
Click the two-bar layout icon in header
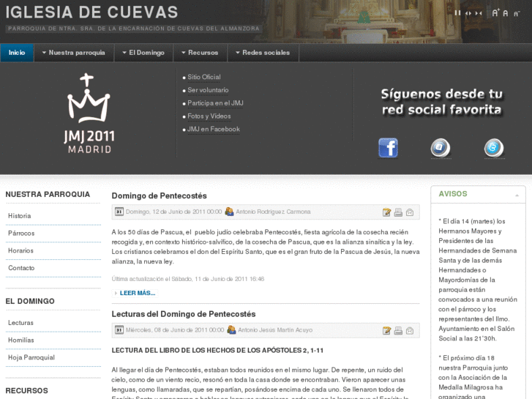(x=457, y=13)
